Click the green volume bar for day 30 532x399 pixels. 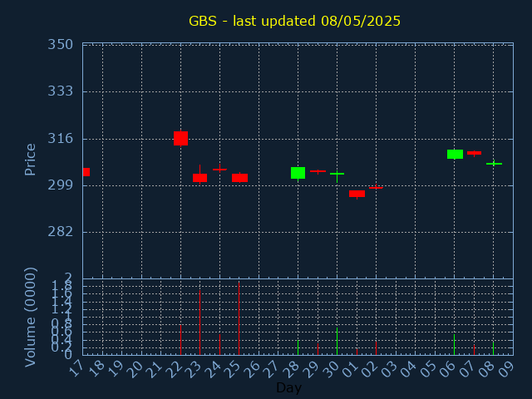coord(337,341)
